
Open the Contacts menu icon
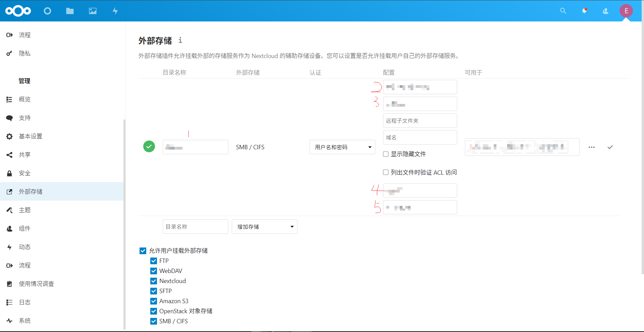(x=605, y=11)
